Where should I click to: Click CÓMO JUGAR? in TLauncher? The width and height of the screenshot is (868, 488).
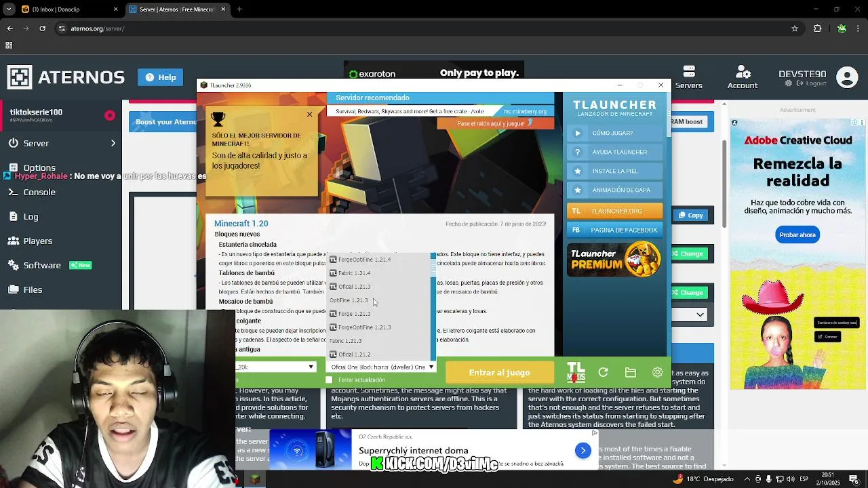click(614, 133)
